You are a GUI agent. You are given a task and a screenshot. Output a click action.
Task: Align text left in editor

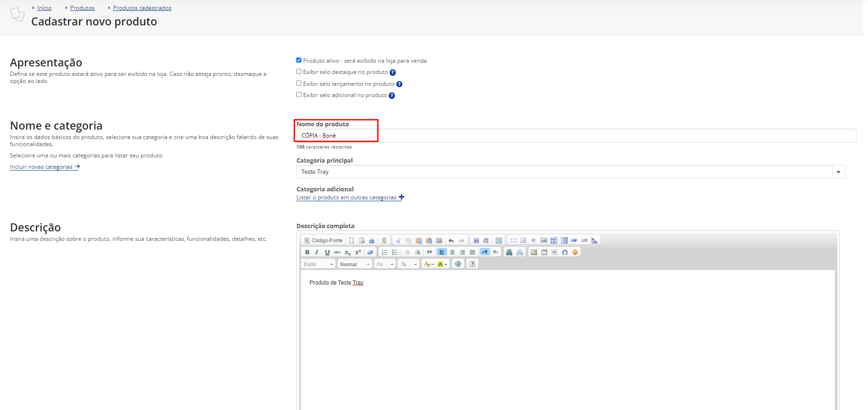[x=442, y=252]
